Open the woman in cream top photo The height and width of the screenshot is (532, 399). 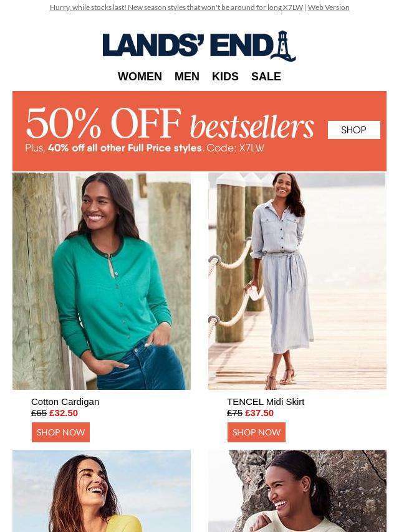tap(297, 491)
